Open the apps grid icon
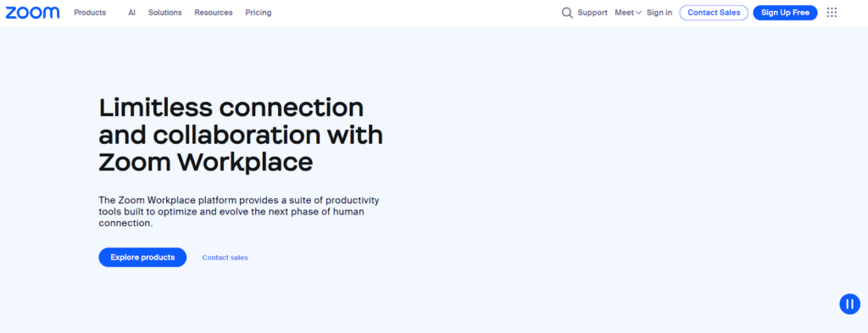Viewport: 868px width, 333px height. pyautogui.click(x=832, y=12)
